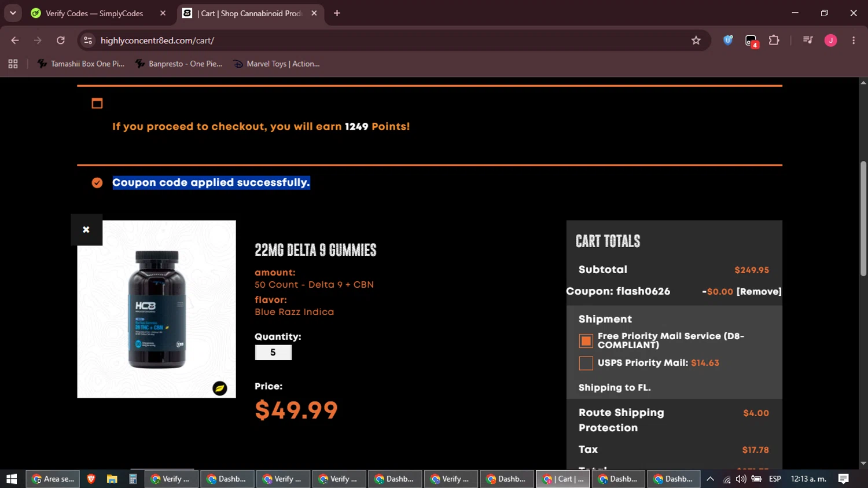Open the J profile avatar

tap(830, 40)
